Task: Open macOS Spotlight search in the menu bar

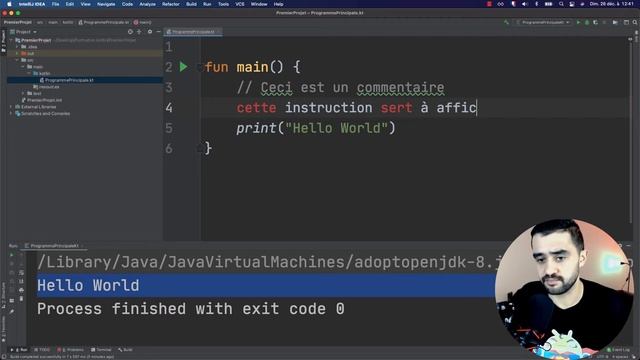Action: pyautogui.click(x=561, y=4)
